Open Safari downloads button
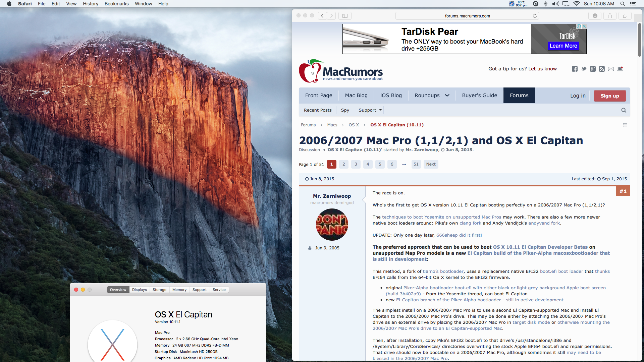The height and width of the screenshot is (362, 644). click(x=595, y=16)
